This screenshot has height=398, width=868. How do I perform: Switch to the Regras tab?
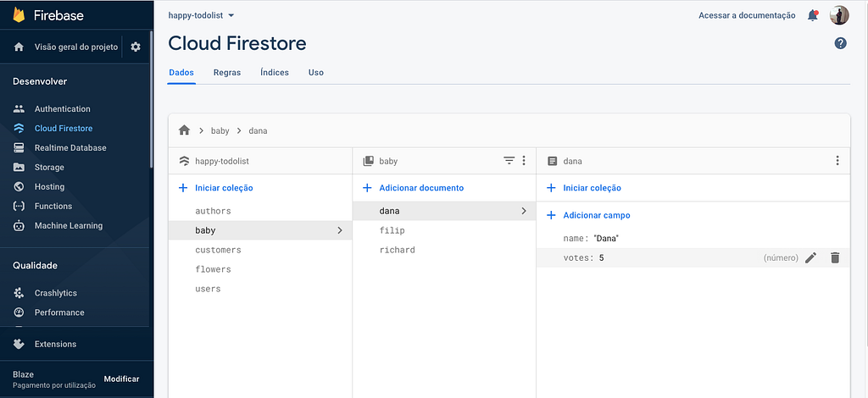[227, 73]
